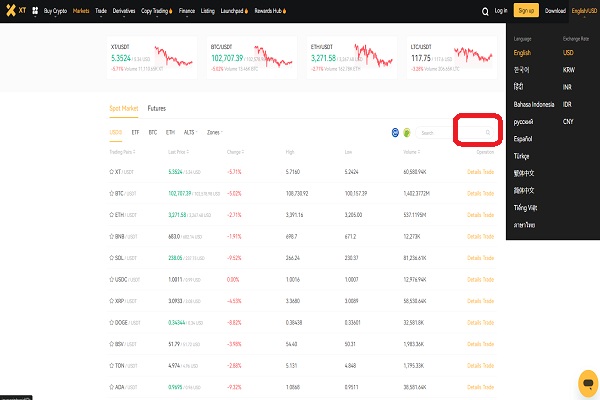Open the BTC/USDT price chart card
The width and height of the screenshot is (600, 400).
[x=252, y=58]
